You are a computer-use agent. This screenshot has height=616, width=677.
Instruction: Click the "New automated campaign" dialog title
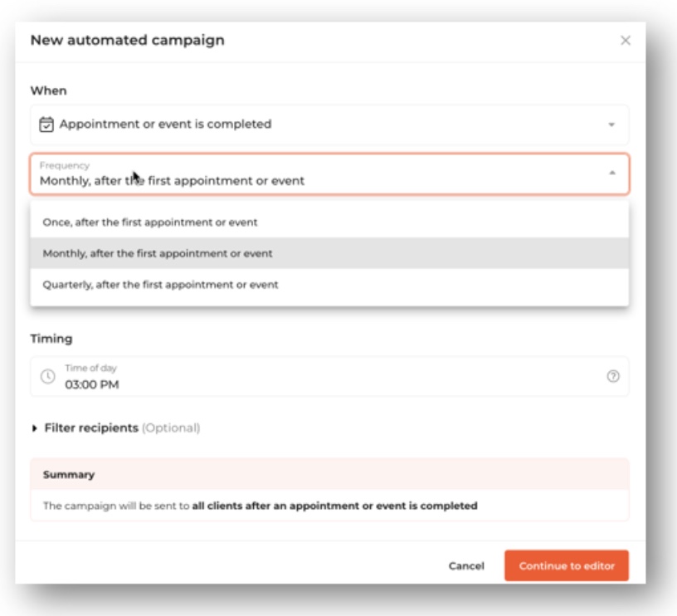click(x=127, y=40)
